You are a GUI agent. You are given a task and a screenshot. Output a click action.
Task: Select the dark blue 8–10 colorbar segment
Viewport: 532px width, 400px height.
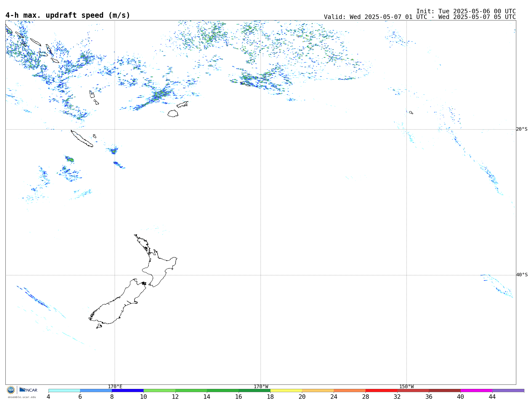click(x=128, y=391)
